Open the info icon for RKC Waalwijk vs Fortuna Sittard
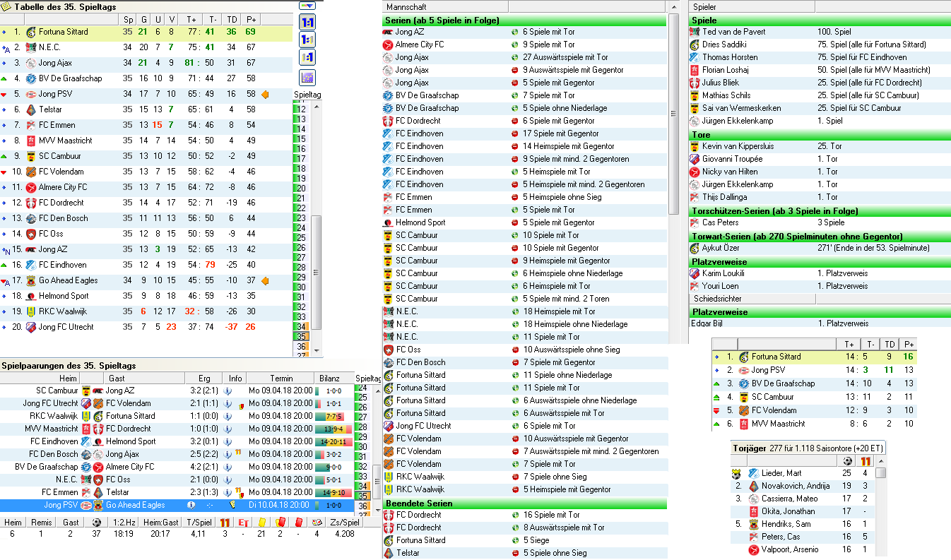Screen dimensions: 951x560 (x=228, y=416)
